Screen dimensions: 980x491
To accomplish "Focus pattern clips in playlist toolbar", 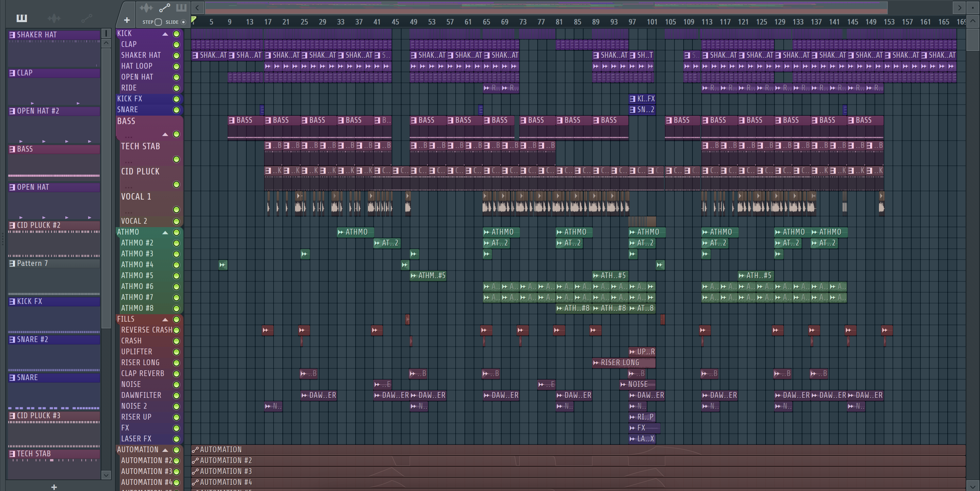I will coord(181,7).
